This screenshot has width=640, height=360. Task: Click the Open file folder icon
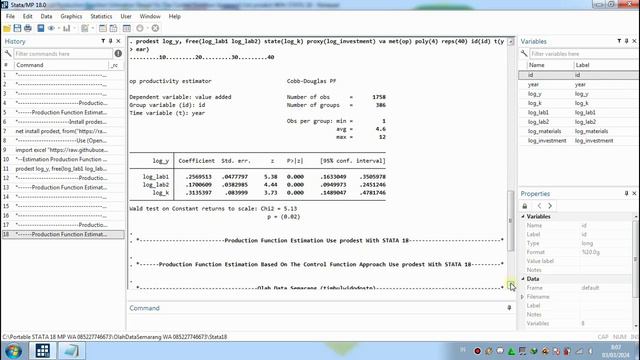pyautogui.click(x=7, y=28)
